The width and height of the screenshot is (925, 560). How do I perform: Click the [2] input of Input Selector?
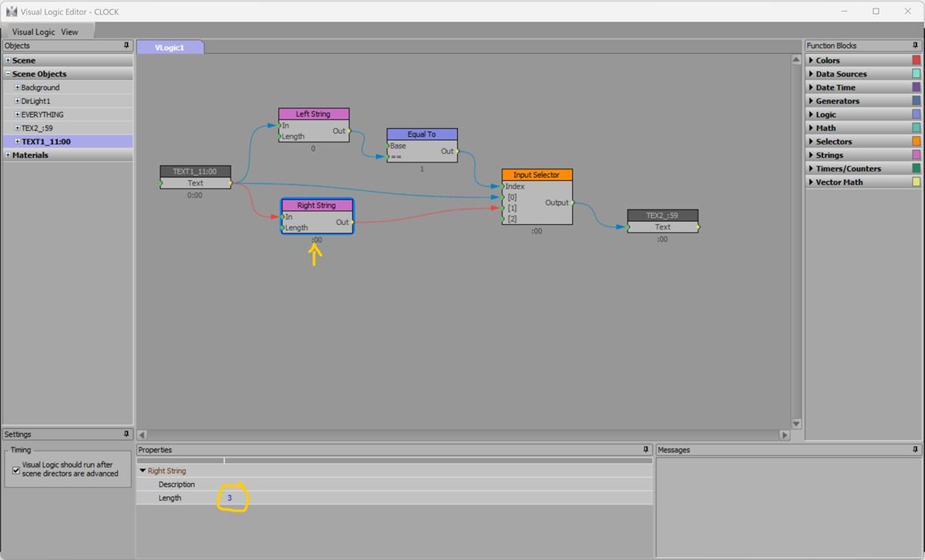pyautogui.click(x=503, y=219)
